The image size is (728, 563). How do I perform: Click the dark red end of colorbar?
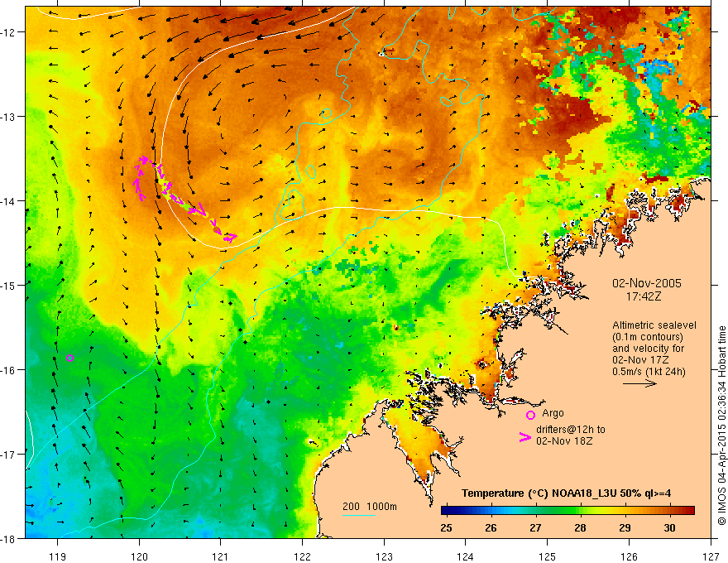pos(689,511)
